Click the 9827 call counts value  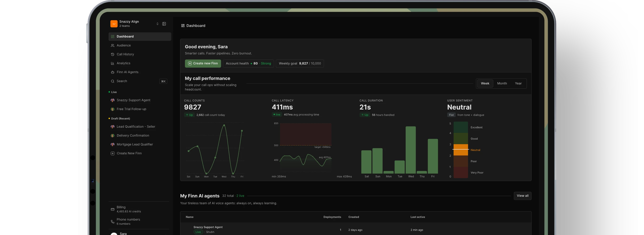tap(192, 107)
